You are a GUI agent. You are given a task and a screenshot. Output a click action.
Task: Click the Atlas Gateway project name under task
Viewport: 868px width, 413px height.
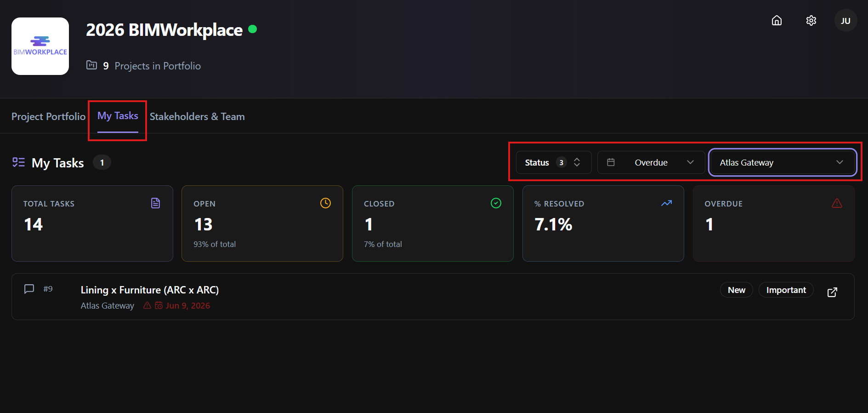[x=108, y=305]
